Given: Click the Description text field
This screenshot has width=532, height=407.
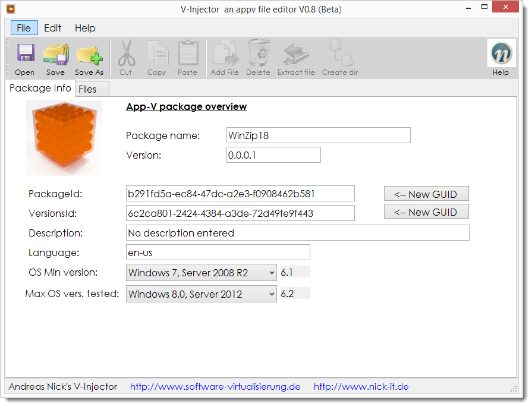Looking at the screenshot, I should click(x=298, y=233).
